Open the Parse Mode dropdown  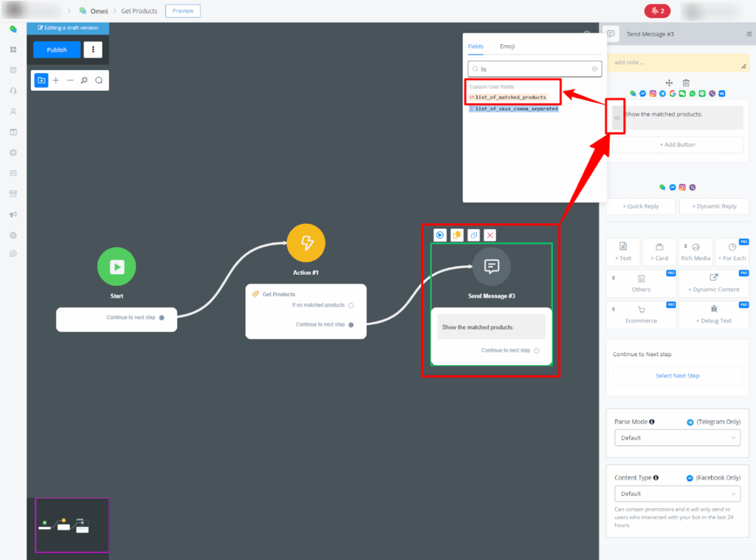click(677, 437)
